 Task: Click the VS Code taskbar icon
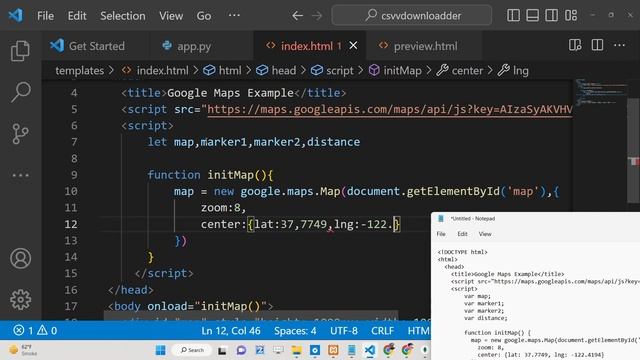[370, 350]
